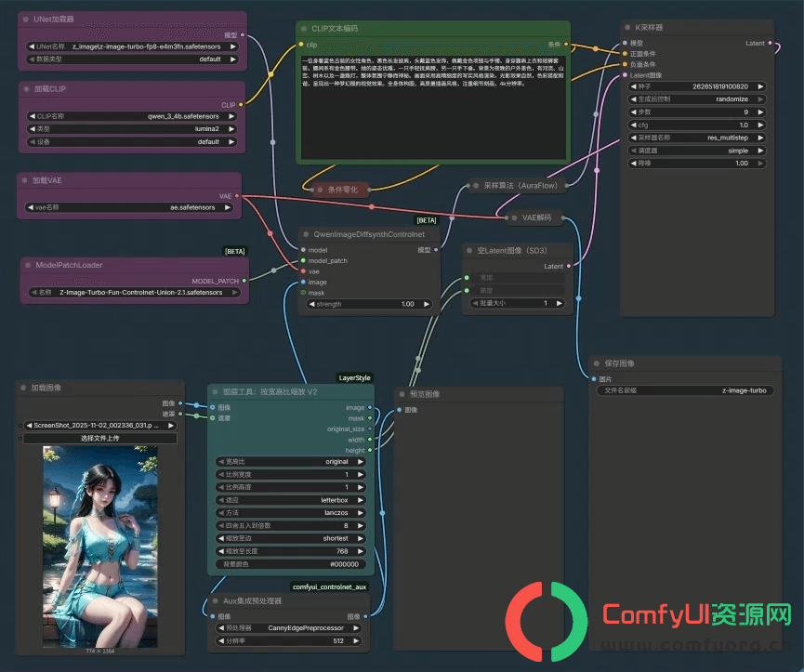This screenshot has height=672, width=804.
Task: Change the 适应 letterbox option
Action: (290, 500)
